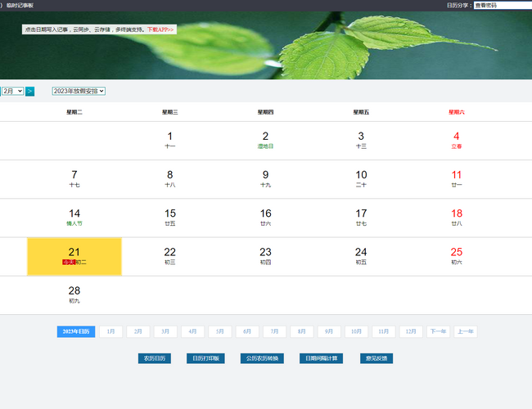The width and height of the screenshot is (532, 409).
Task: Jump to the 12月 month tab
Action: pyautogui.click(x=411, y=331)
